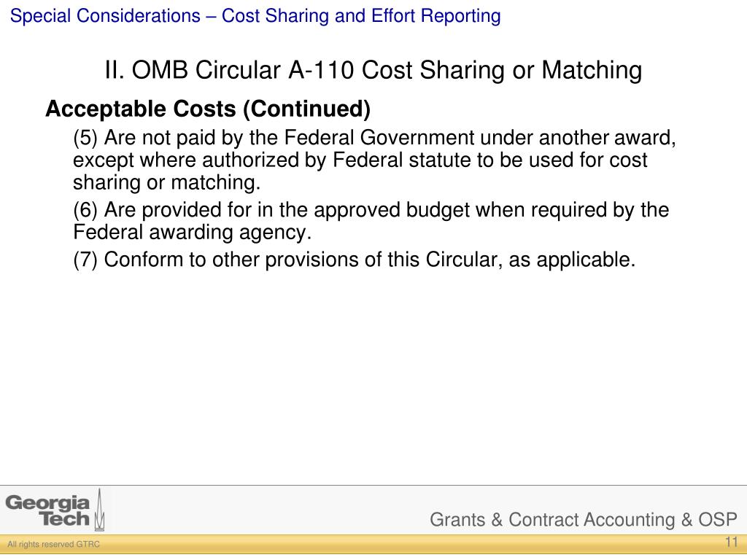Click item (5) about Federal Government awards
The height and width of the screenshot is (560, 747).
point(374,160)
